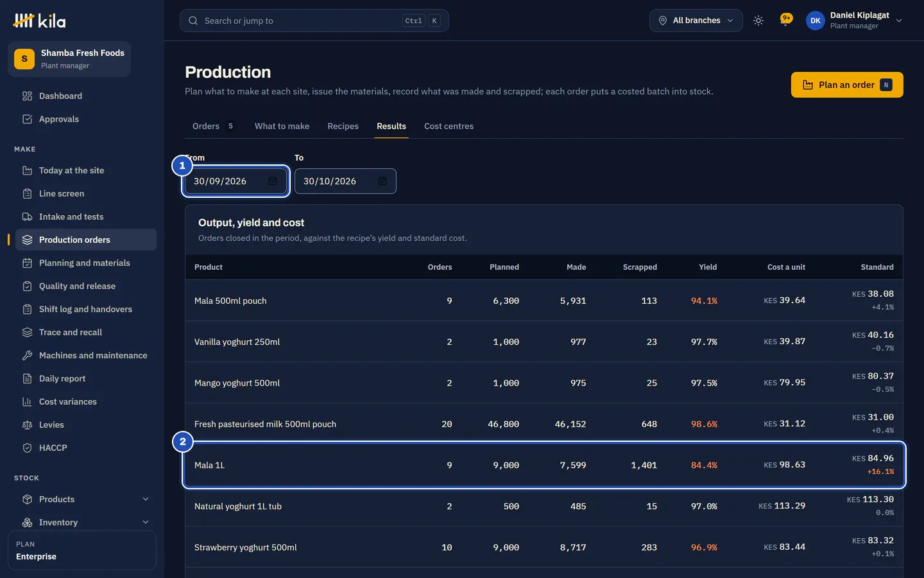
Task: Open Quality and release
Action: coord(86,286)
